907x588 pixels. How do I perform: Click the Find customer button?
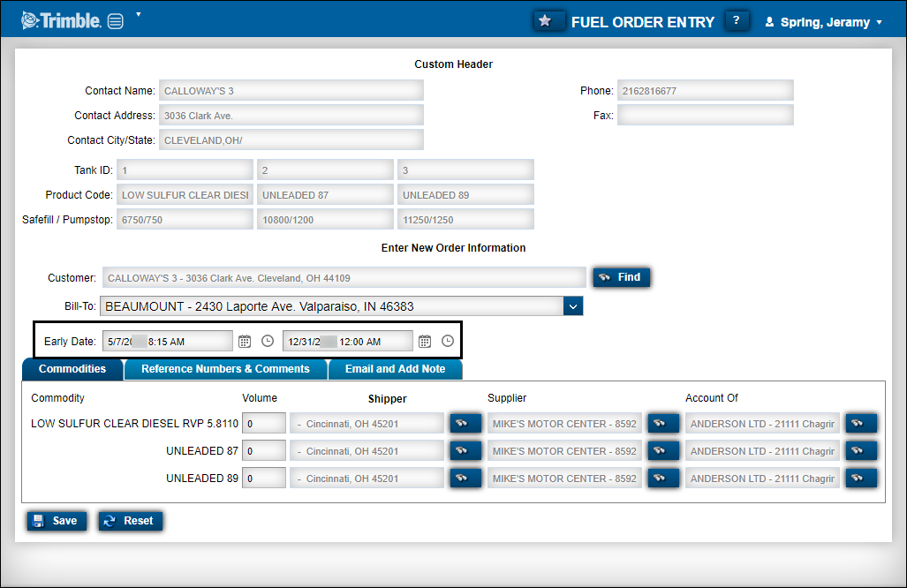[x=621, y=277]
